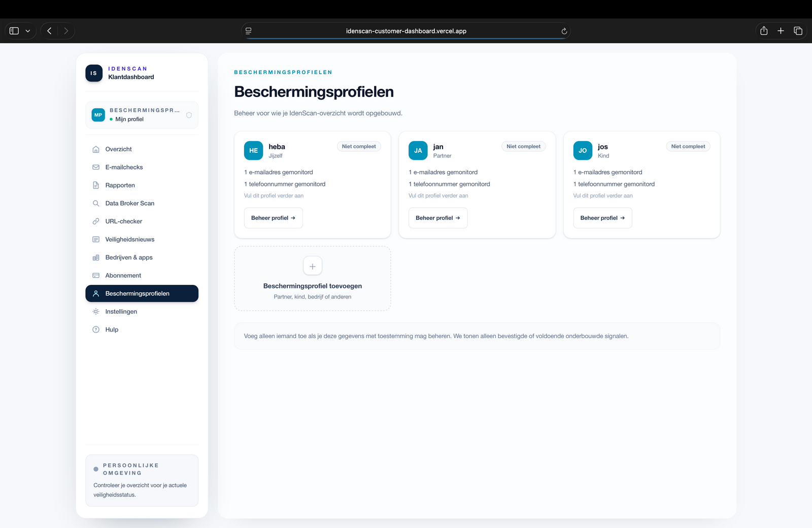Click Beheer profiel for jos
The width and height of the screenshot is (812, 528).
point(602,218)
